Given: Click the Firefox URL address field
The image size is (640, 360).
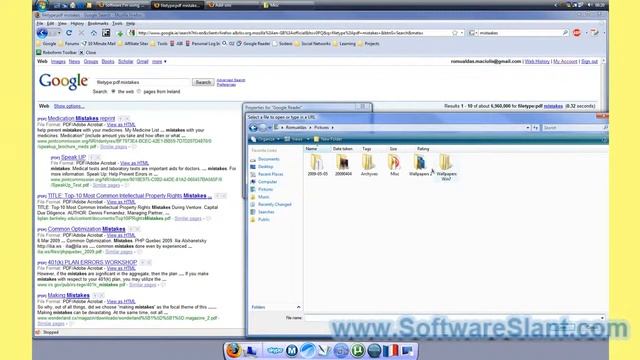Looking at the screenshot, I should [294, 33].
